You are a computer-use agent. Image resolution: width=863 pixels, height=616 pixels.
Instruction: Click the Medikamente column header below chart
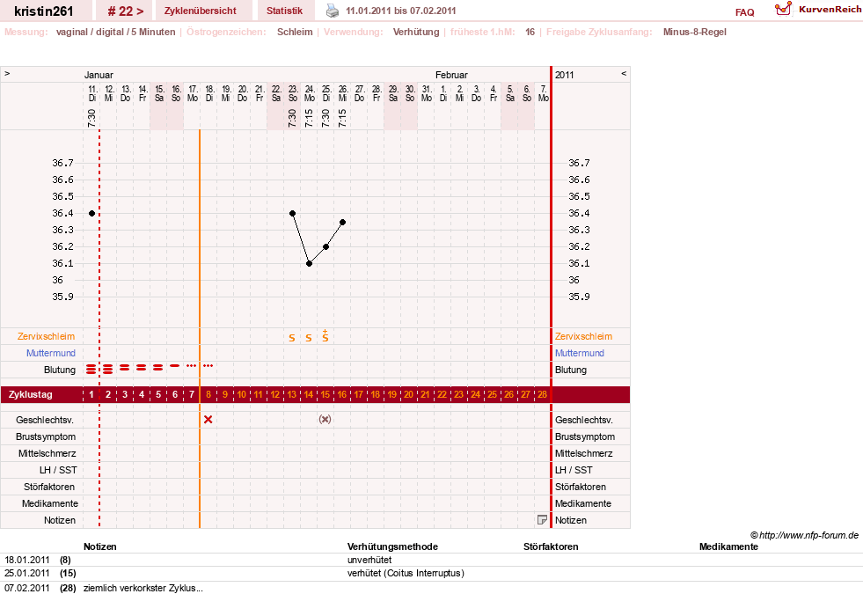coord(728,546)
